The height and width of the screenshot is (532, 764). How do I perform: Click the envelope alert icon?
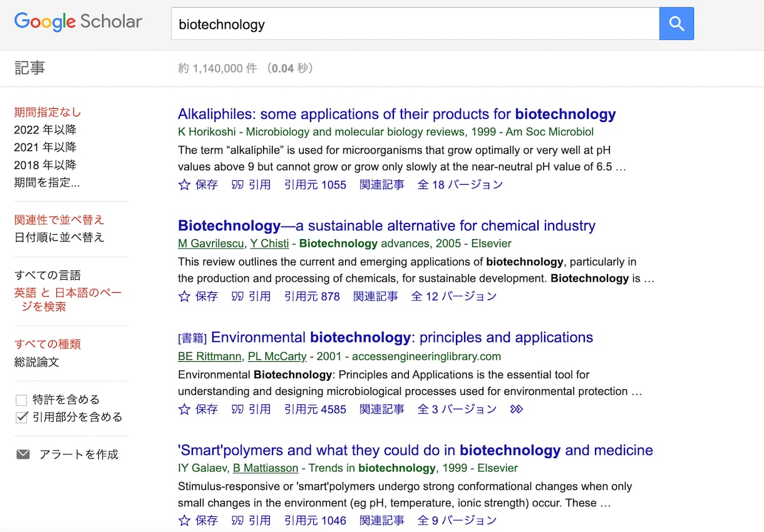(x=23, y=454)
